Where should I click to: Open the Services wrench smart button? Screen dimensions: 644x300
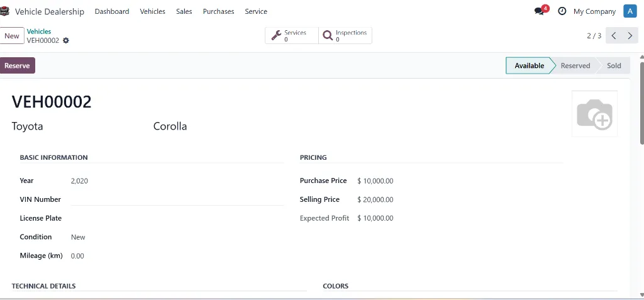click(292, 36)
